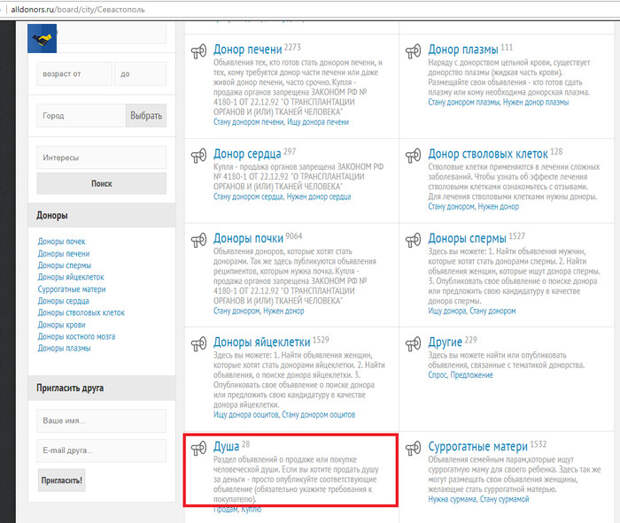Click megaphone icon beside Доноры почки
The width and height of the screenshot is (620, 523).
pyautogui.click(x=199, y=240)
